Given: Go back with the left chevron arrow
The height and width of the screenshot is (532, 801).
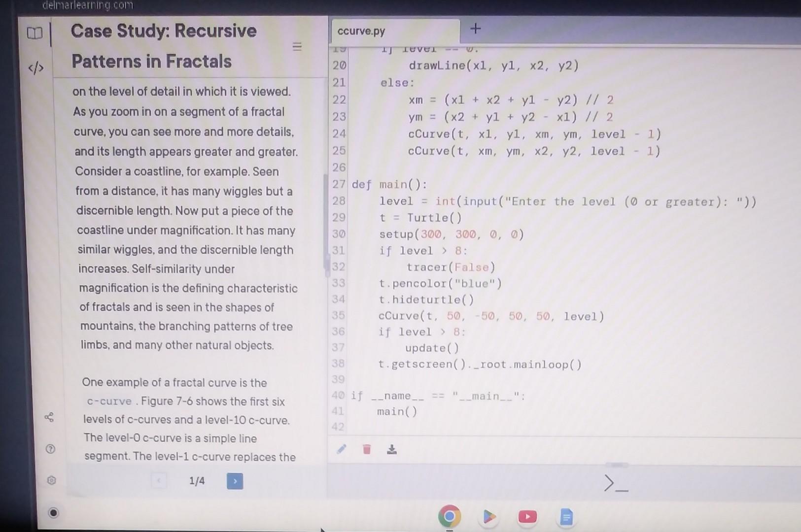Looking at the screenshot, I should coord(159,481).
